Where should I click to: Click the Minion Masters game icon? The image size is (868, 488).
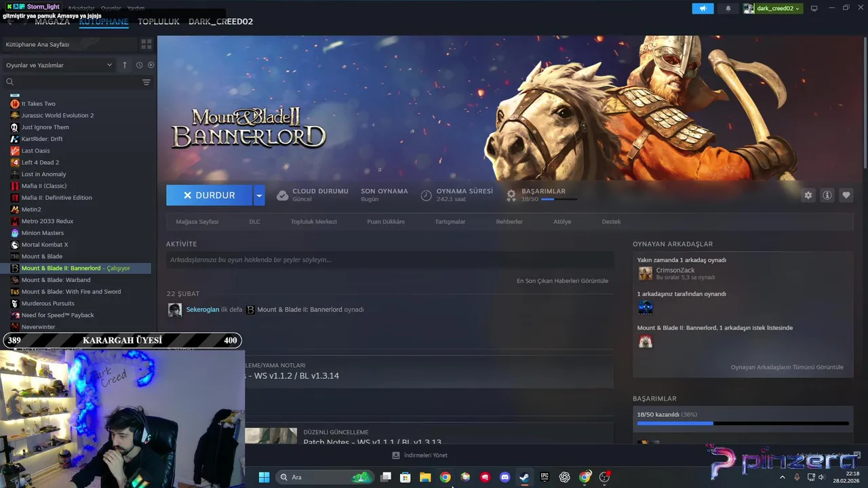pos(15,233)
